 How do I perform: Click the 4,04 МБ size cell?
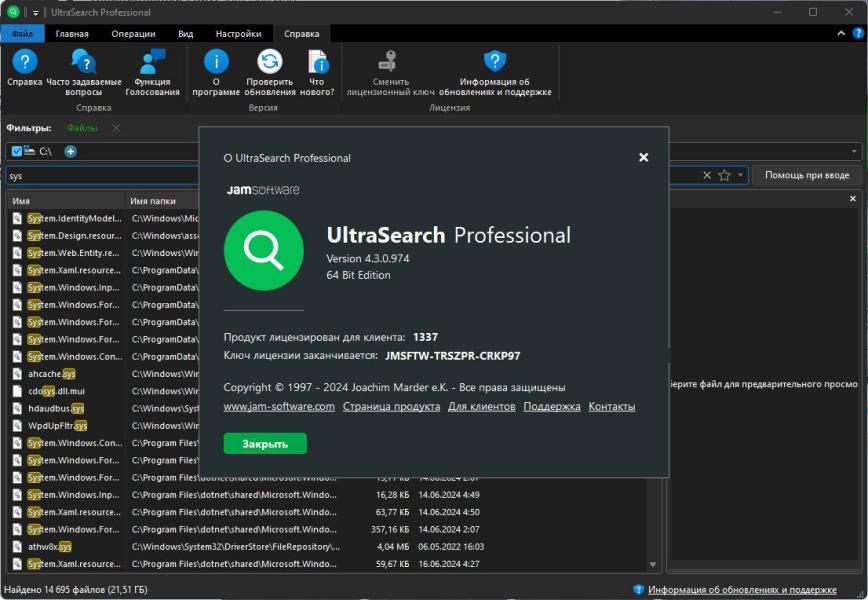393,546
